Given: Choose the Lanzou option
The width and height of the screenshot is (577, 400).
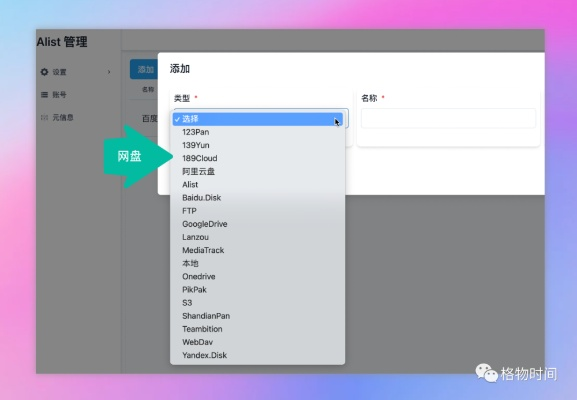Looking at the screenshot, I should click(x=258, y=237).
